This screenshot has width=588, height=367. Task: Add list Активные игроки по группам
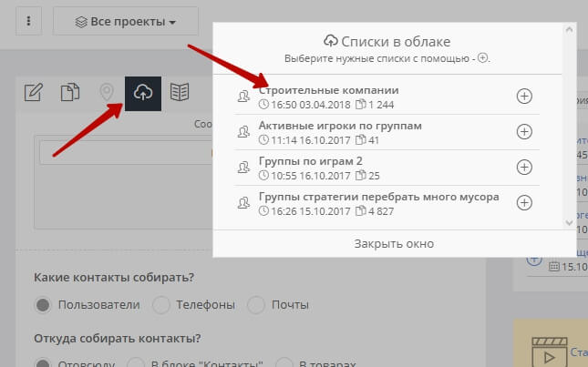524,132
